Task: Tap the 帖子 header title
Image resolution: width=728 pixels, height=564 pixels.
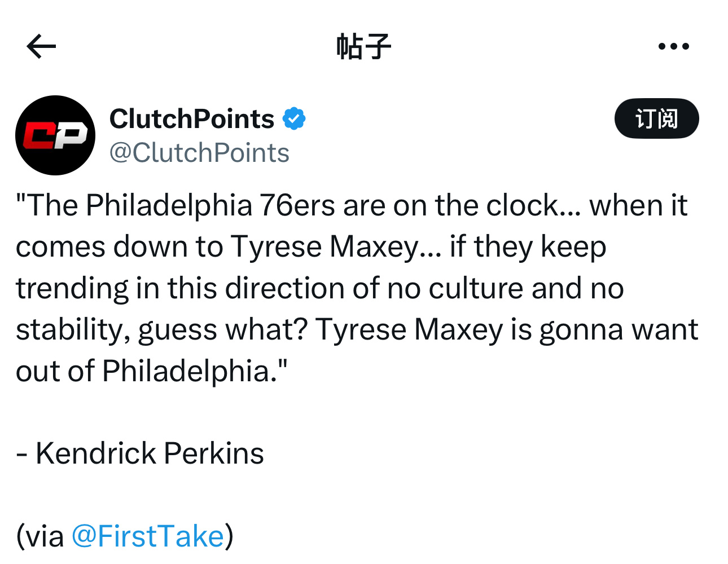Action: (x=364, y=46)
